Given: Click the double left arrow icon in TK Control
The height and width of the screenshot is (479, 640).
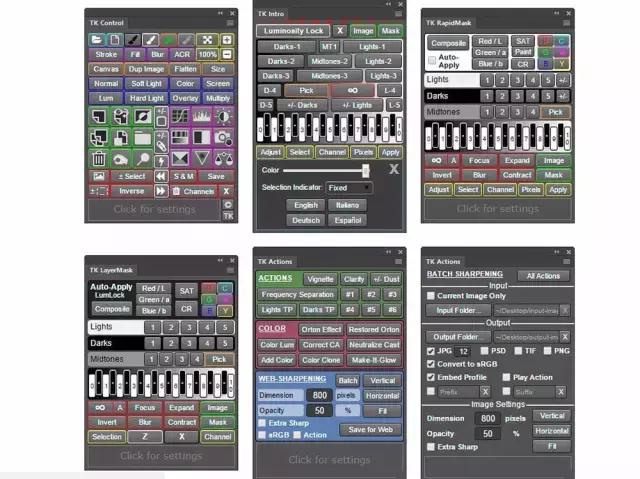Looking at the screenshot, I should point(161,176).
